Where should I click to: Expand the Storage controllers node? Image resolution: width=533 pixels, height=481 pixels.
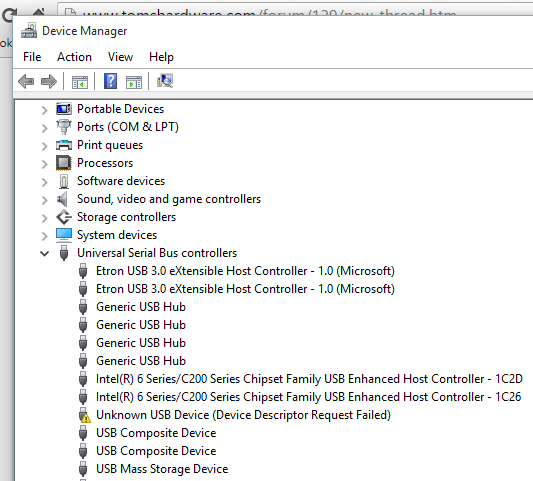(44, 218)
